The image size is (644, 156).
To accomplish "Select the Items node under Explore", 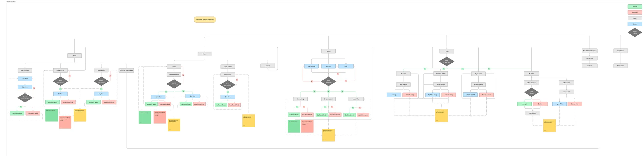I will pyautogui.click(x=174, y=67).
